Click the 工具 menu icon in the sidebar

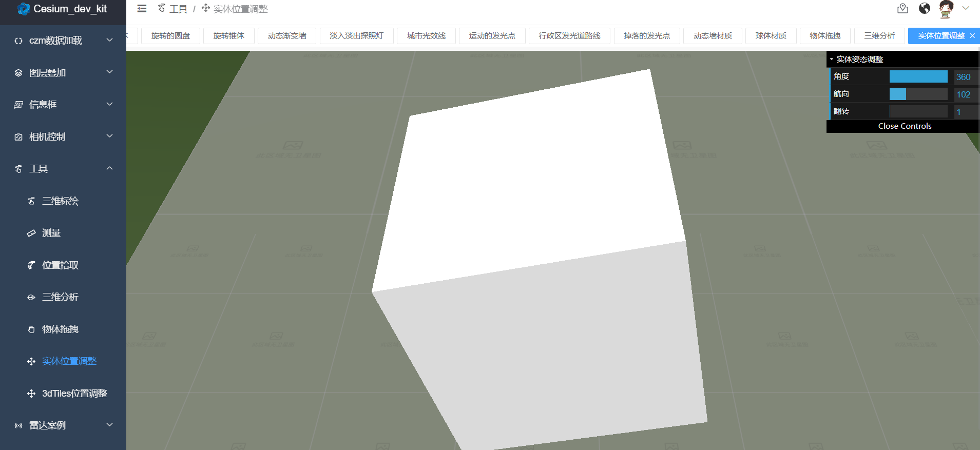pos(18,169)
